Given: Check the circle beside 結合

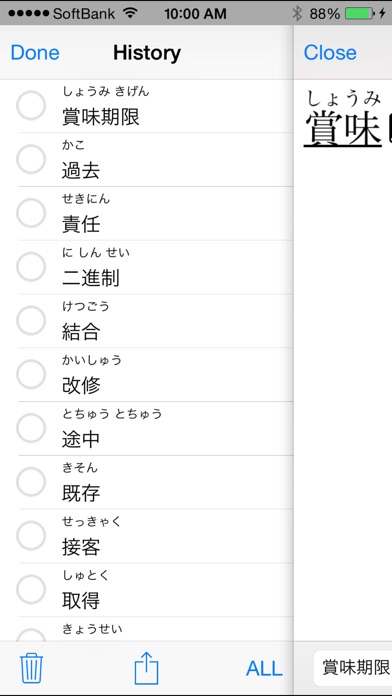Looking at the screenshot, I should coord(31,320).
